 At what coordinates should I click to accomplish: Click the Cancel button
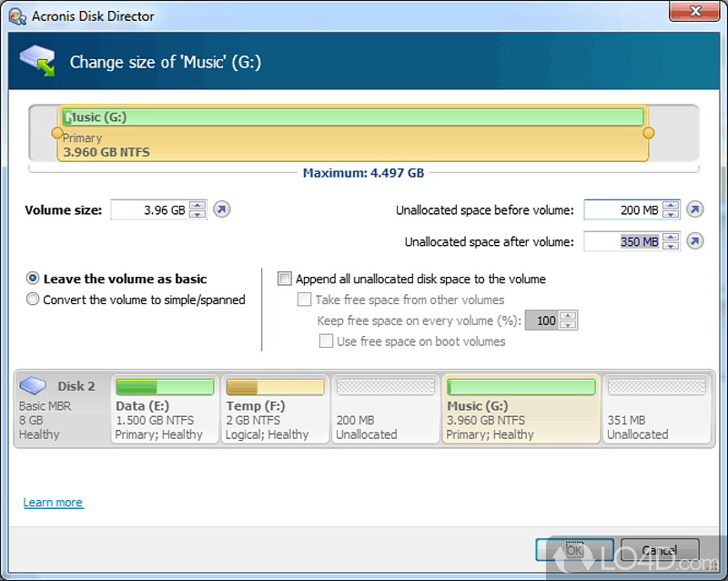(x=660, y=550)
